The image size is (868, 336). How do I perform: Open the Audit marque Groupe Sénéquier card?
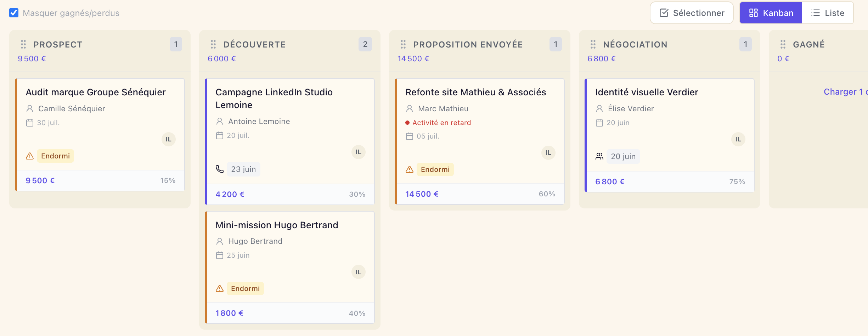100,135
